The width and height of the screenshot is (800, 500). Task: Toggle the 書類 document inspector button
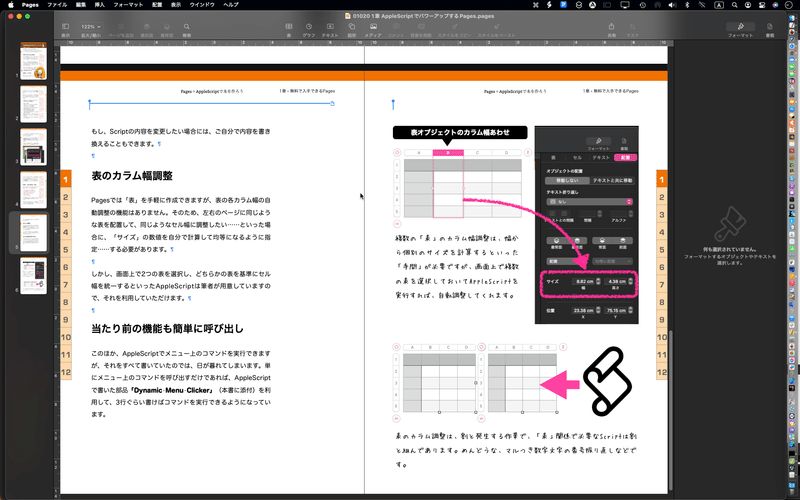769,27
